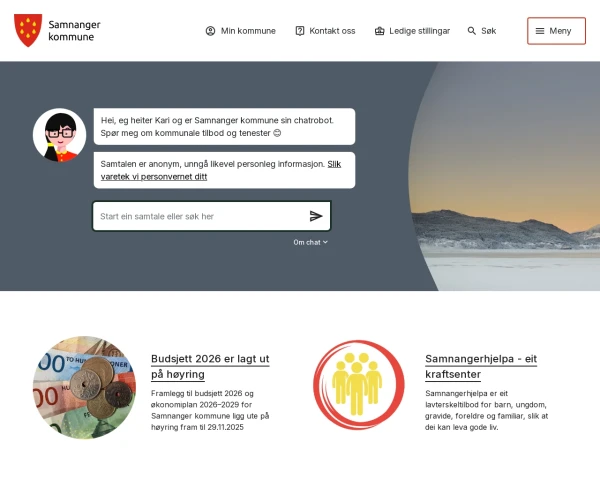Click the Kontakt oss question mark icon
The height and width of the screenshot is (480, 600).
coord(300,31)
